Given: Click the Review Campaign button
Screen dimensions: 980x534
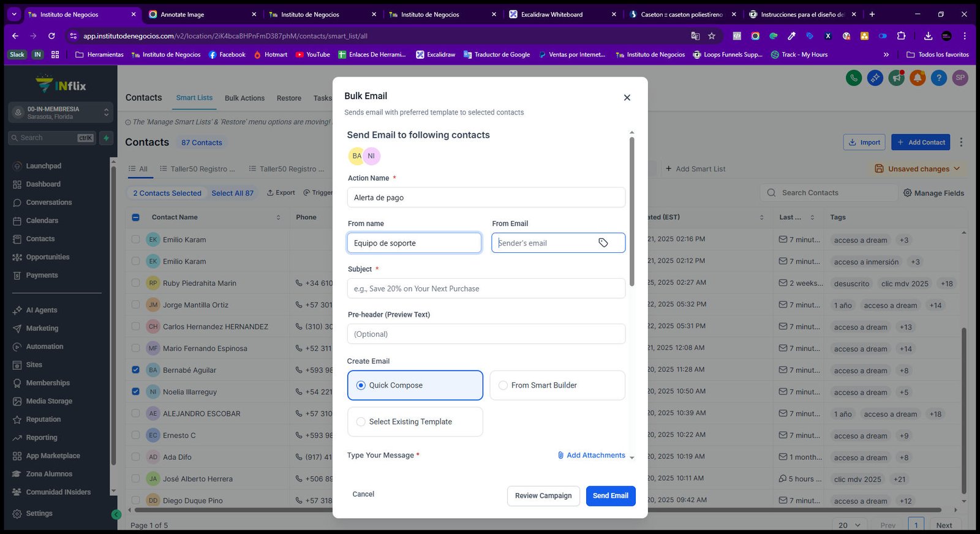Looking at the screenshot, I should 543,496.
